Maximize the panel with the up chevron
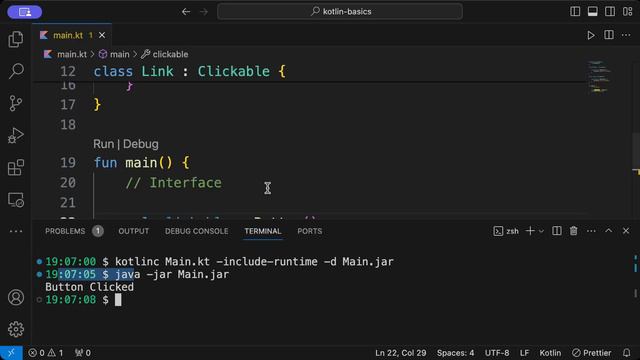This screenshot has height=360, width=640. click(x=609, y=231)
